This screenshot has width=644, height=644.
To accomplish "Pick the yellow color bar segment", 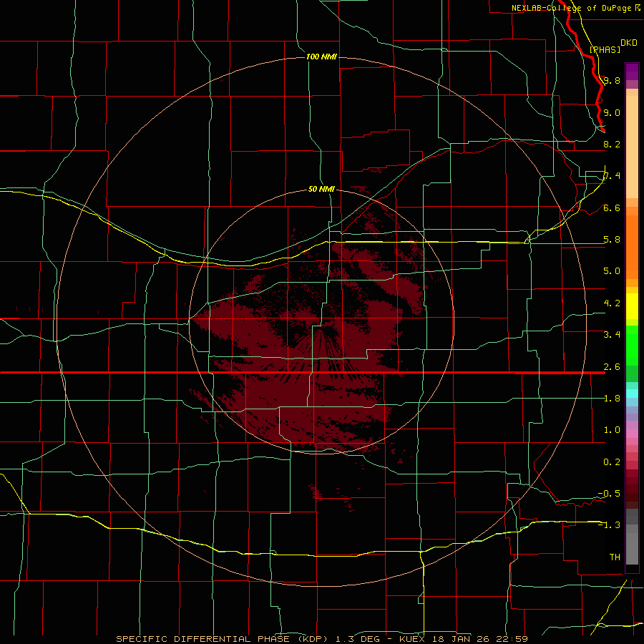I will coord(632,306).
